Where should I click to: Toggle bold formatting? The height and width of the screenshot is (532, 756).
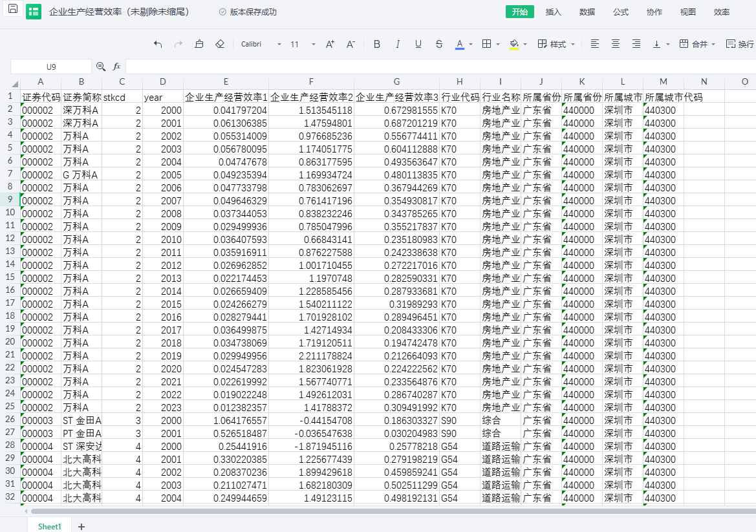coord(377,45)
